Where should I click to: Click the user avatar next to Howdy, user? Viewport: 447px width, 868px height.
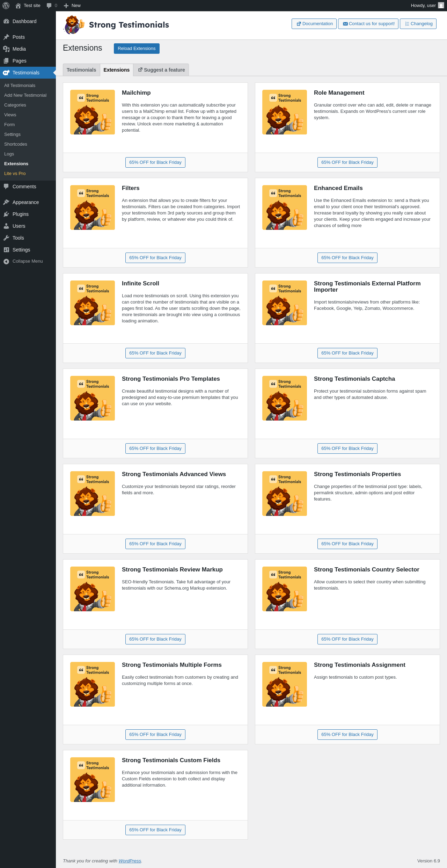(x=441, y=6)
